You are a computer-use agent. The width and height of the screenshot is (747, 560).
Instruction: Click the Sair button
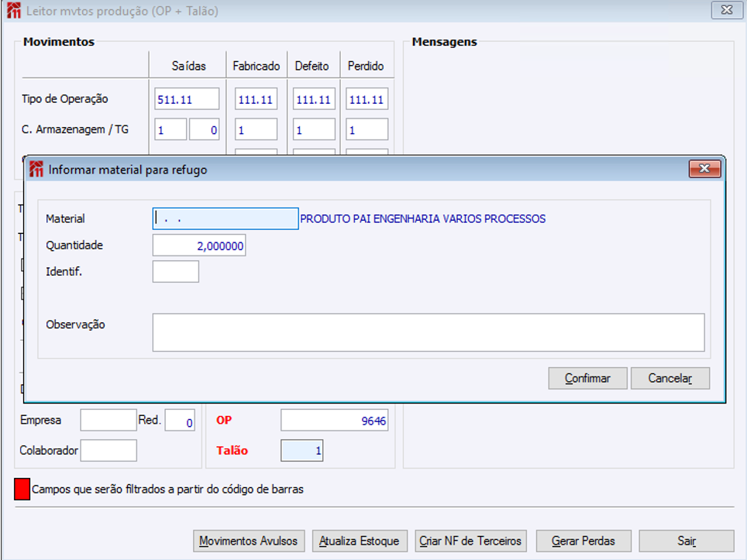tap(687, 541)
